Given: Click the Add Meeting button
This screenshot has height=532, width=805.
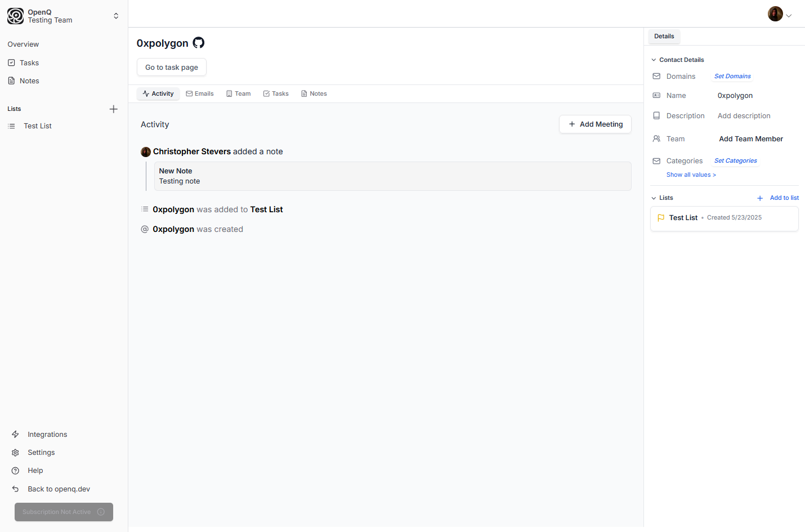Looking at the screenshot, I should tap(595, 124).
